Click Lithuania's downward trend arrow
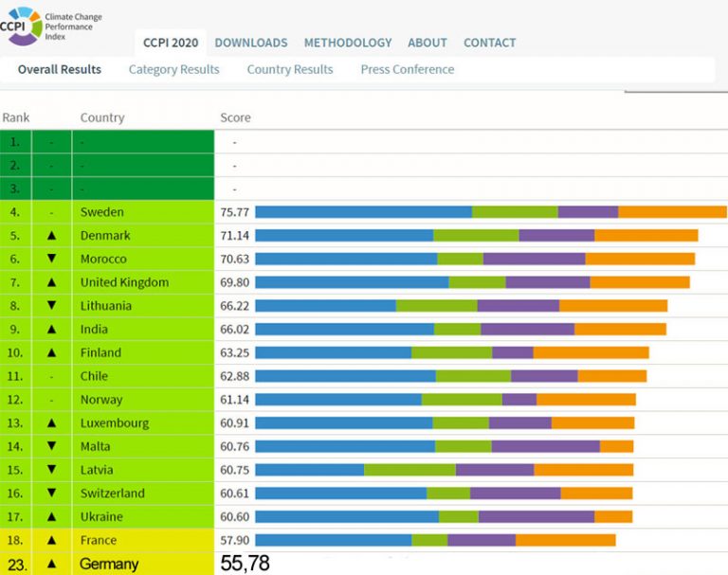The height and width of the screenshot is (575, 728). tap(51, 305)
